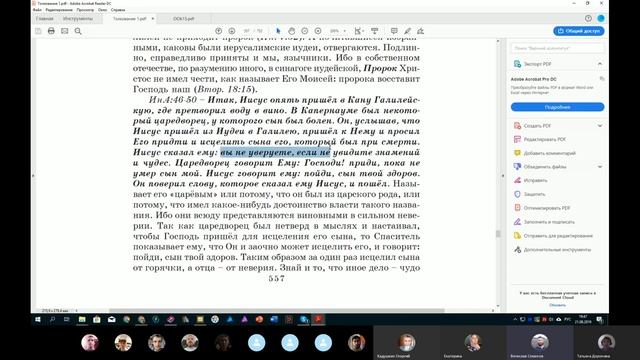Open the search magnifier tool

(x=78, y=31)
